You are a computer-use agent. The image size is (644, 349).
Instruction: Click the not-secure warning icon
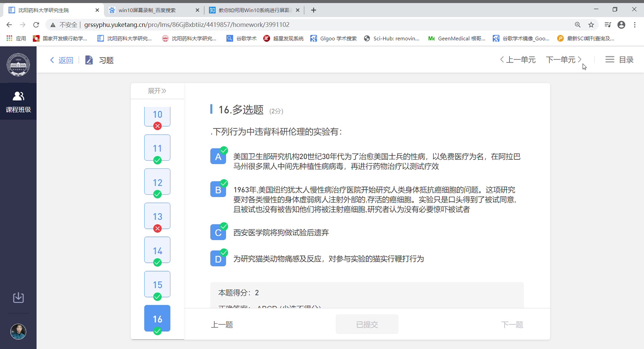[53, 25]
